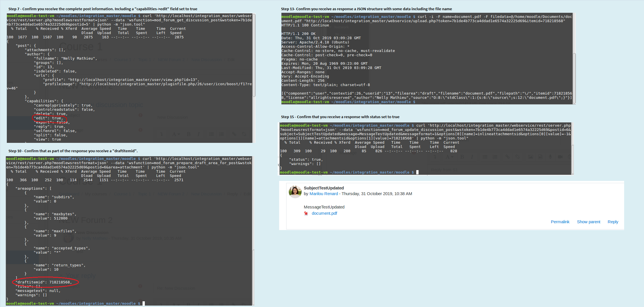Click the "warnings": [] line in Step 15 terminal

pyautogui.click(x=305, y=164)
